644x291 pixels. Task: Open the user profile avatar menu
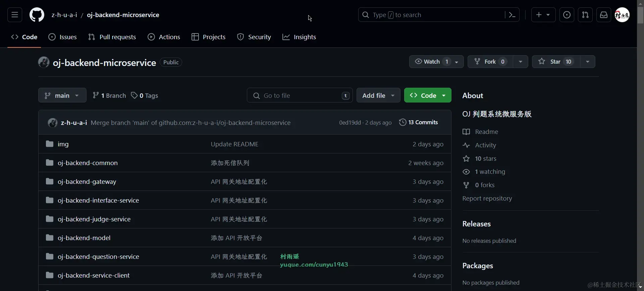click(622, 15)
